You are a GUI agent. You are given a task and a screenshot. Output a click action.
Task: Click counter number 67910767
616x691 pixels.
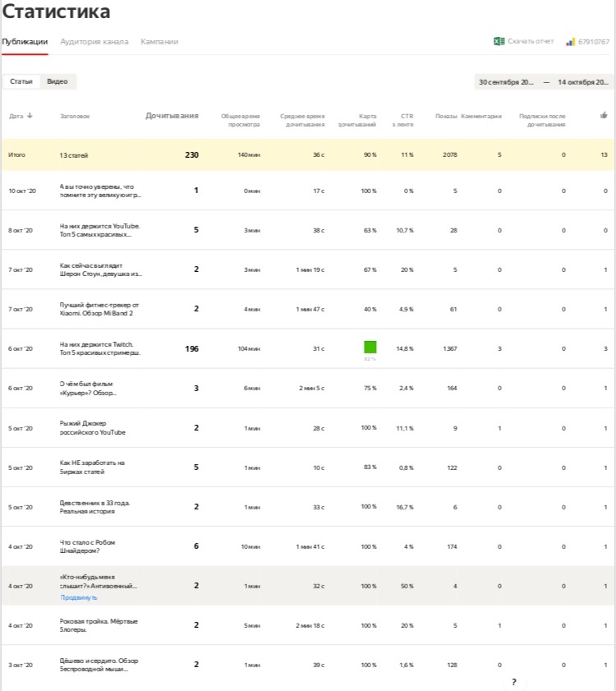click(x=594, y=42)
